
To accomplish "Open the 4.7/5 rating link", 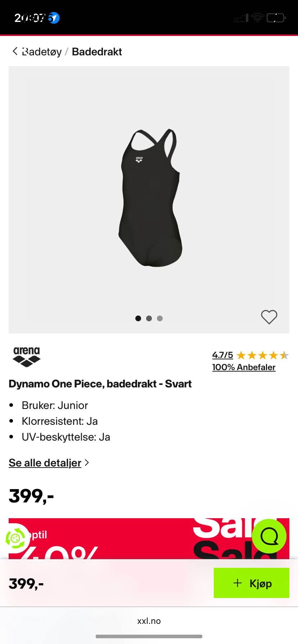I will click(222, 355).
